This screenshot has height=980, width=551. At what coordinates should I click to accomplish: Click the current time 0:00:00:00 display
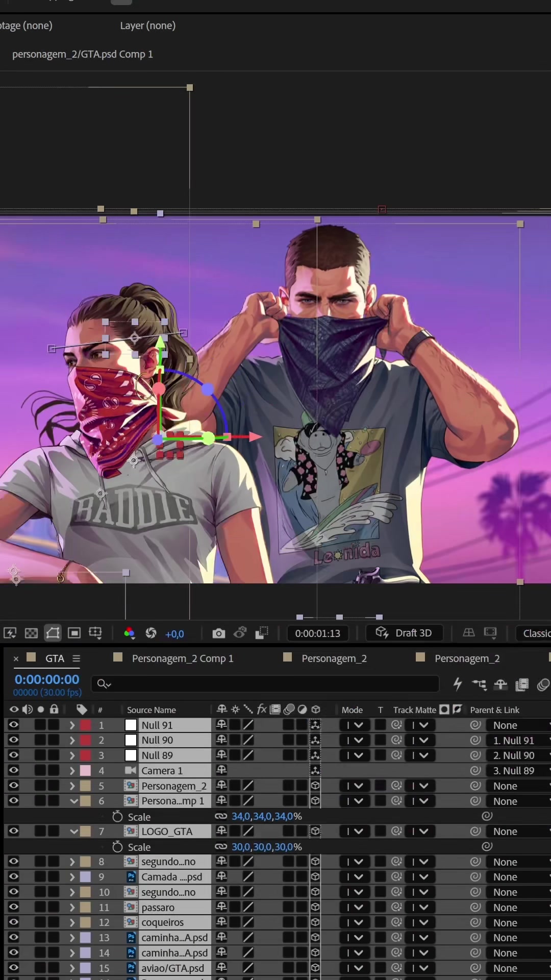pyautogui.click(x=47, y=679)
